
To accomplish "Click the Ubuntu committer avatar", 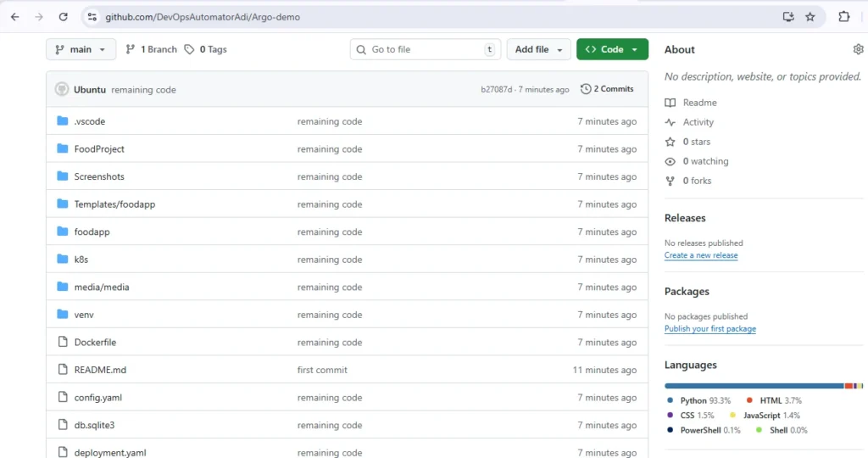I will (62, 89).
